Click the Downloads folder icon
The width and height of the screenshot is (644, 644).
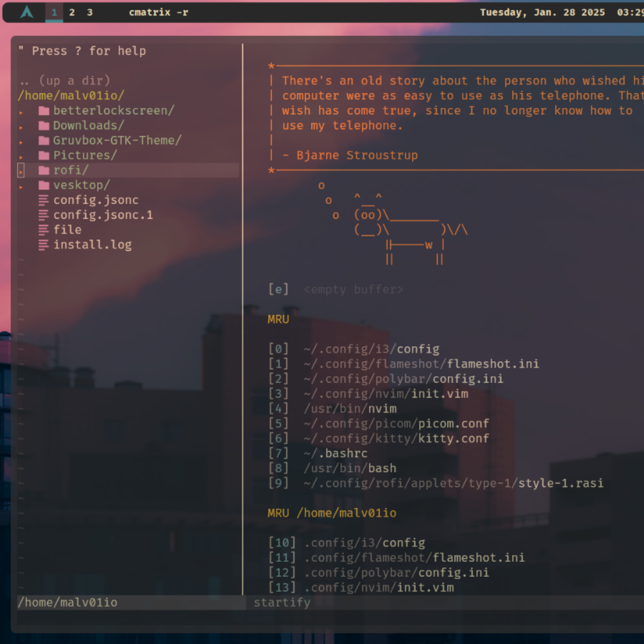pos(44,126)
